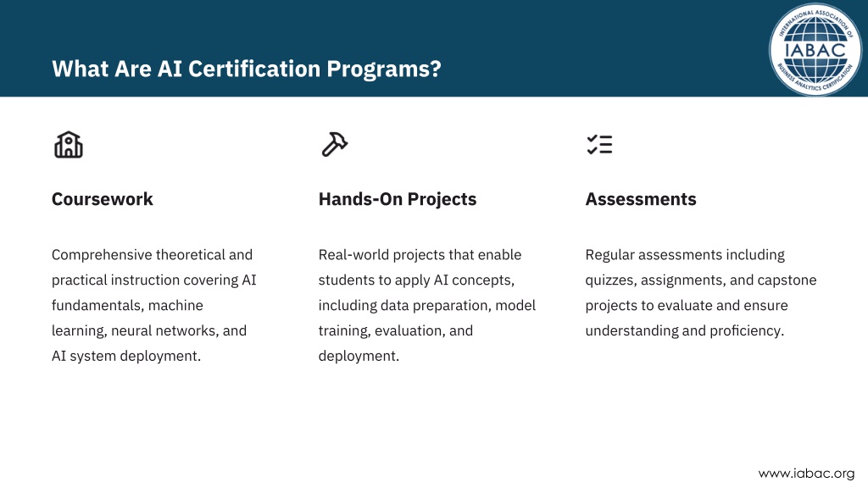Open the www.iabac.org link
The image size is (868, 488).
pos(806,474)
